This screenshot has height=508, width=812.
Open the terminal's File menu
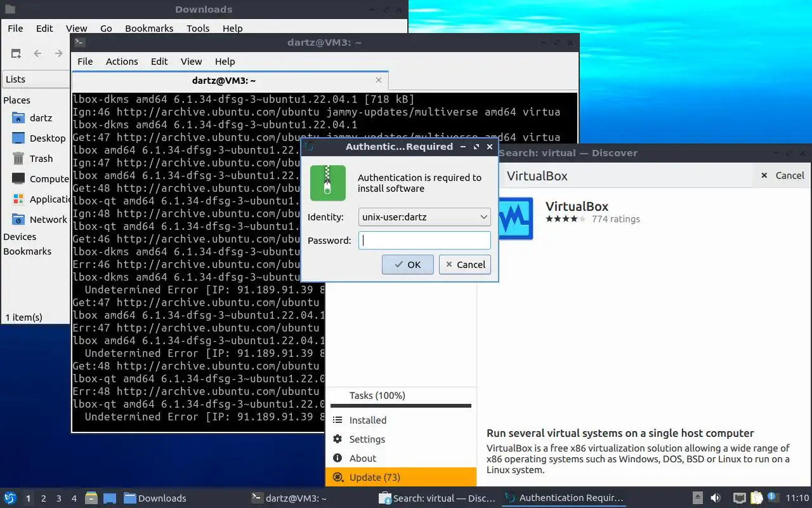[x=85, y=61]
